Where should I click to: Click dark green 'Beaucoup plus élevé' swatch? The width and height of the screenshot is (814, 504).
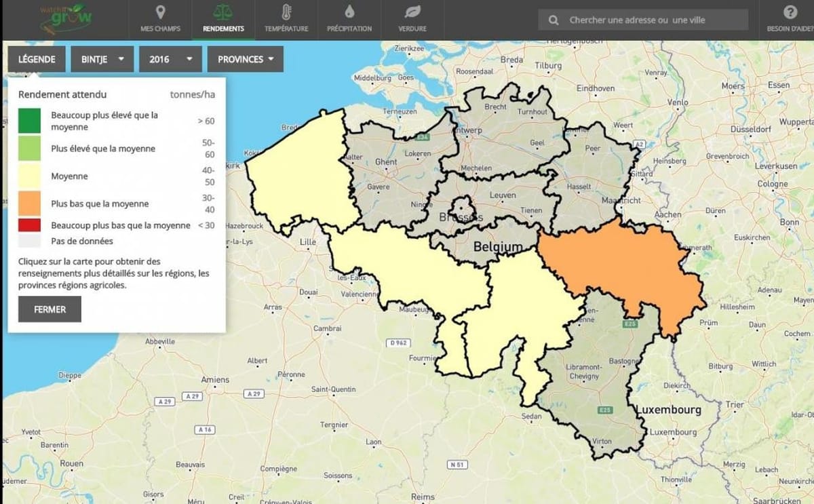(29, 121)
